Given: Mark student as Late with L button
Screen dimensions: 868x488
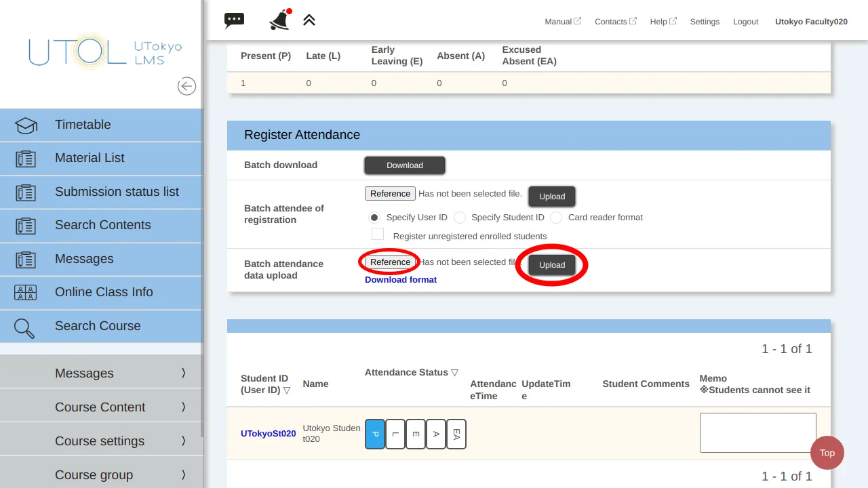Looking at the screenshot, I should click(x=395, y=434).
